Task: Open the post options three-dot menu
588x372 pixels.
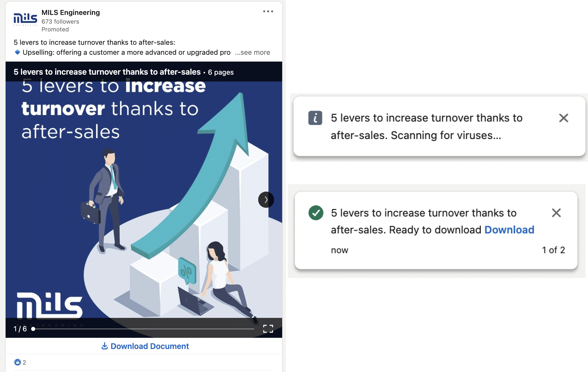Action: (268, 11)
